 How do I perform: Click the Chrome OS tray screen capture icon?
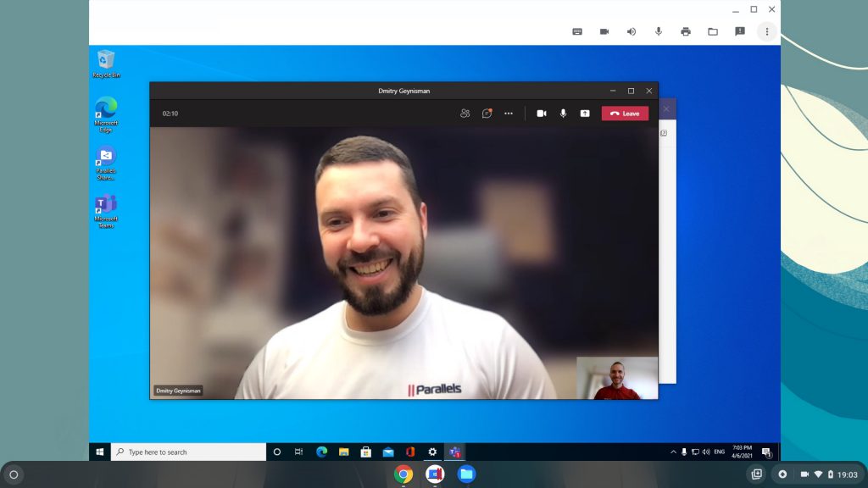click(x=757, y=474)
